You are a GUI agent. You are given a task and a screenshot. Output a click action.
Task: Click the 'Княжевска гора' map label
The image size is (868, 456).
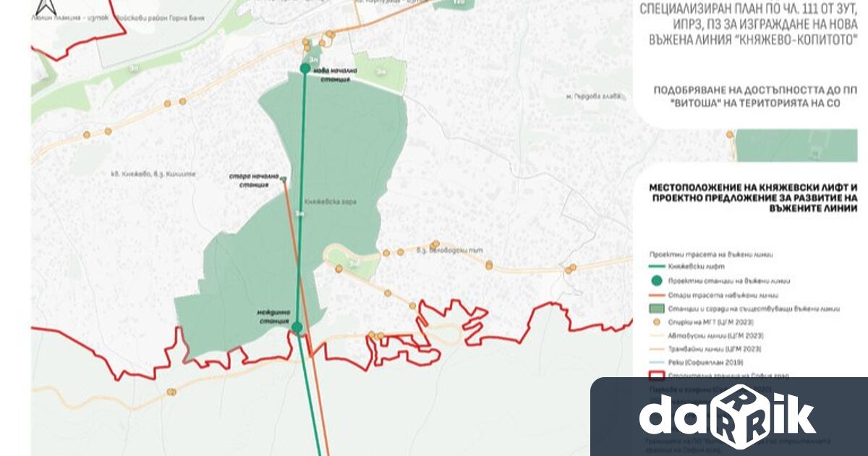click(x=331, y=200)
